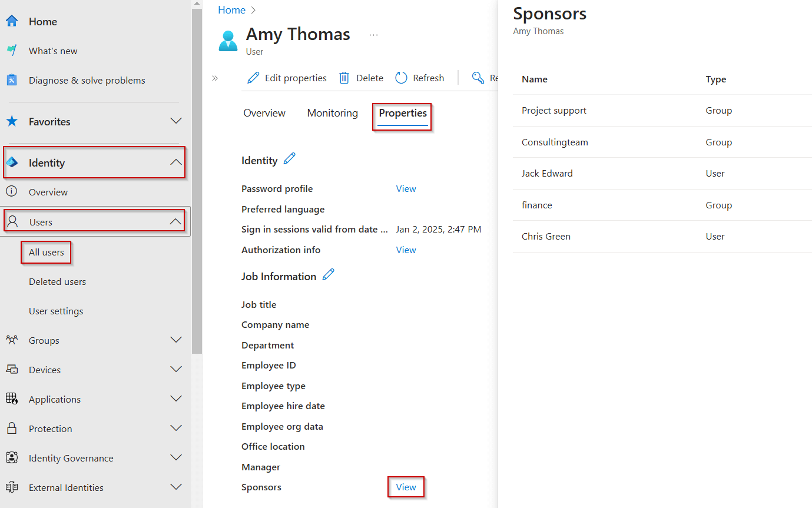
Task: Select the Edit properties pencil icon
Action: 252,77
